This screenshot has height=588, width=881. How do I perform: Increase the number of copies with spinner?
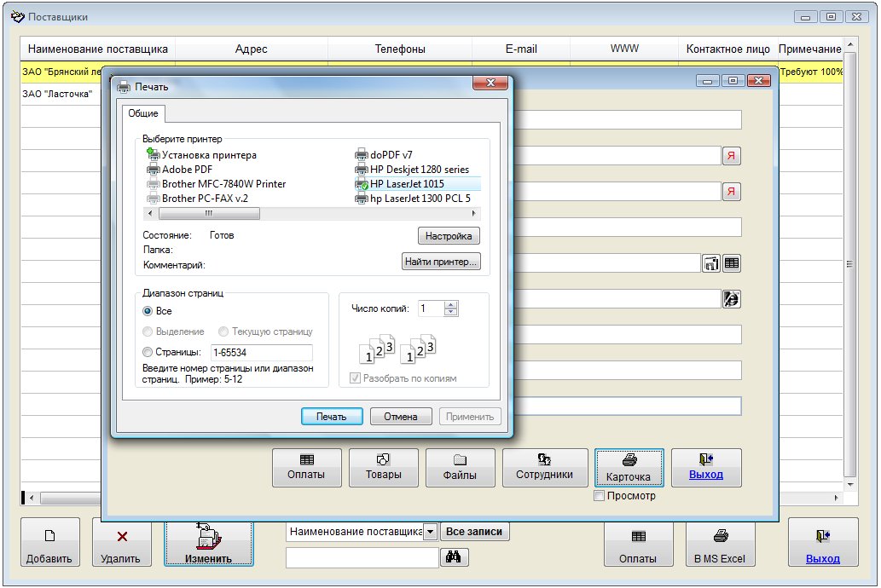tap(451, 305)
